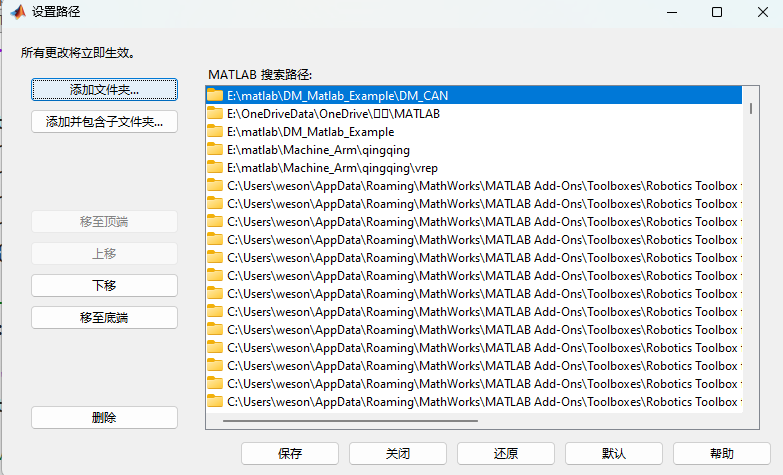The width and height of the screenshot is (783, 475).
Task: Click the horizontal scrollbar of path list
Action: coord(350,421)
